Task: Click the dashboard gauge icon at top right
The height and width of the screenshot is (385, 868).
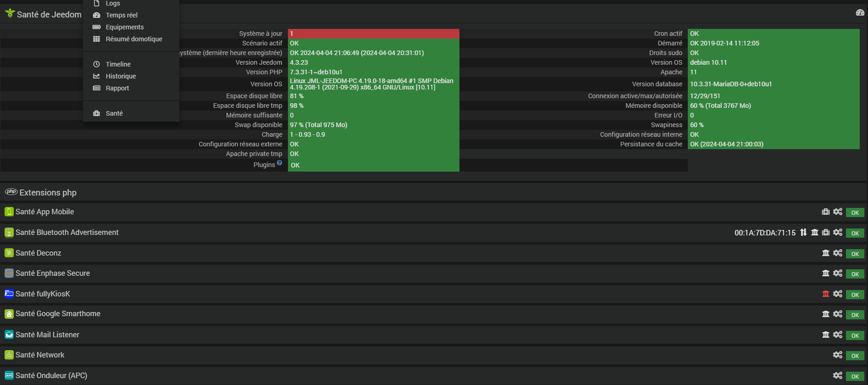Action: pyautogui.click(x=860, y=13)
